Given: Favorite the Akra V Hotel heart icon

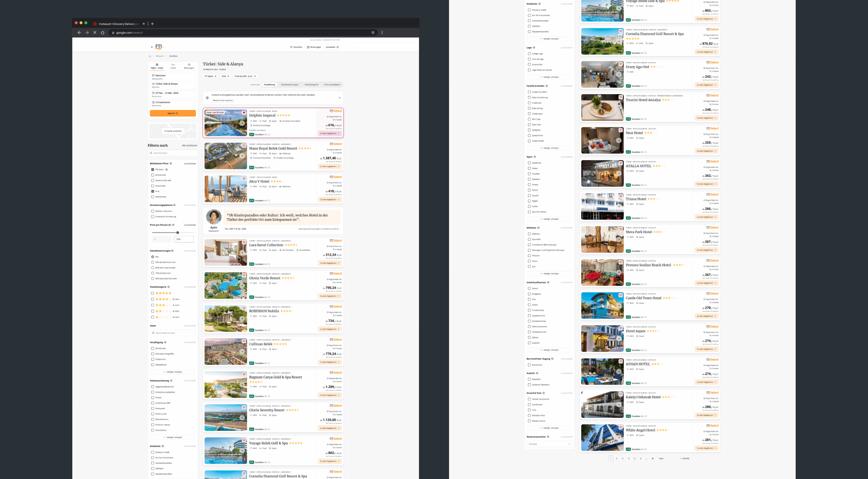Looking at the screenshot, I should pos(244,179).
